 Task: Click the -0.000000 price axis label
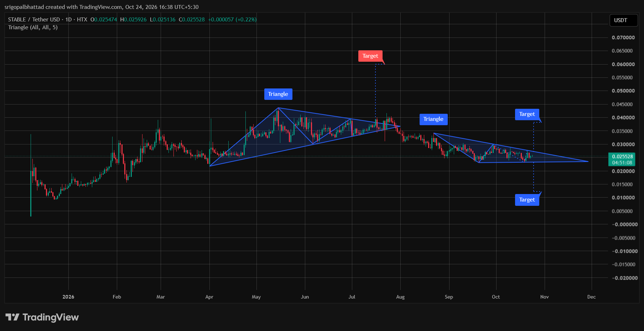(624, 224)
